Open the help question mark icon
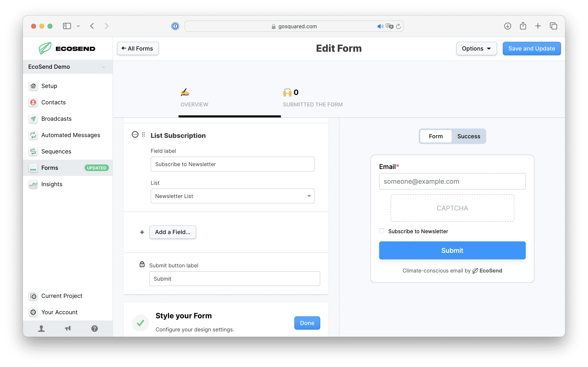 94,328
